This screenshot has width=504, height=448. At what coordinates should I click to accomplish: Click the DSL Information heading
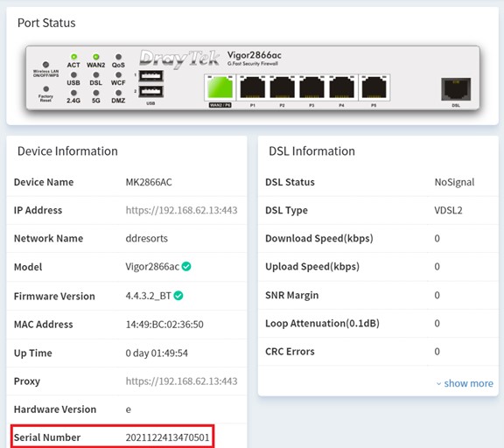pos(311,151)
